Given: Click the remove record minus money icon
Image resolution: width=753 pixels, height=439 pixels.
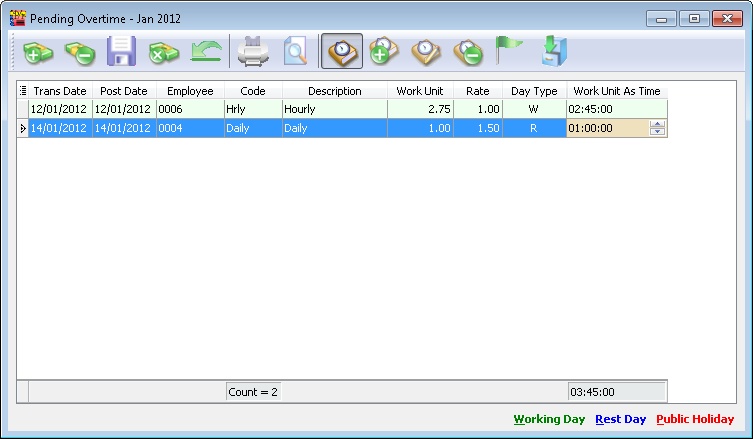Looking at the screenshot, I should [79, 51].
